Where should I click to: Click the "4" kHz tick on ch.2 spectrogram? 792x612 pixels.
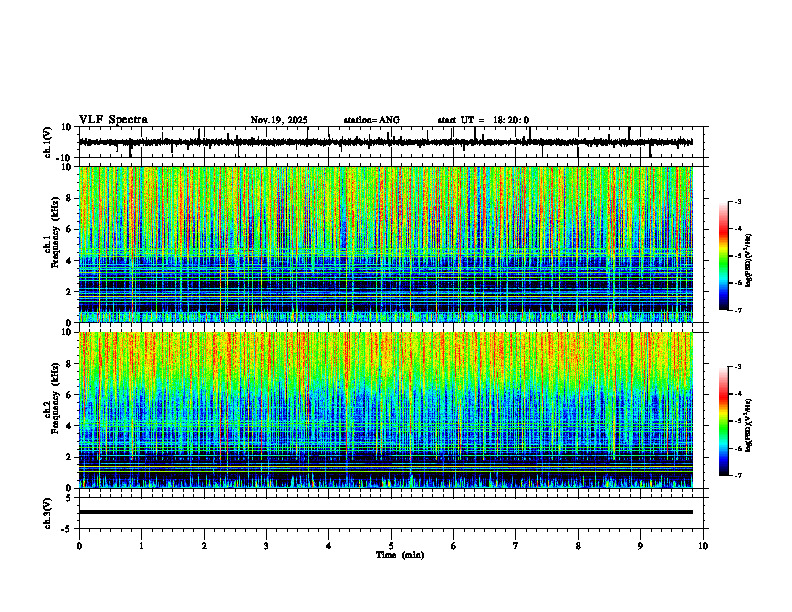point(70,426)
